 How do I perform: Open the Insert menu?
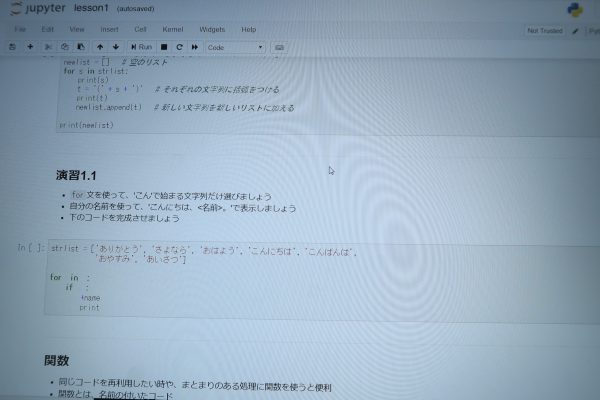109,29
